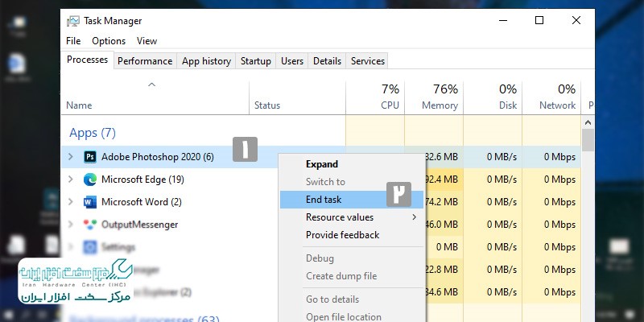Open the File menu

[73, 41]
